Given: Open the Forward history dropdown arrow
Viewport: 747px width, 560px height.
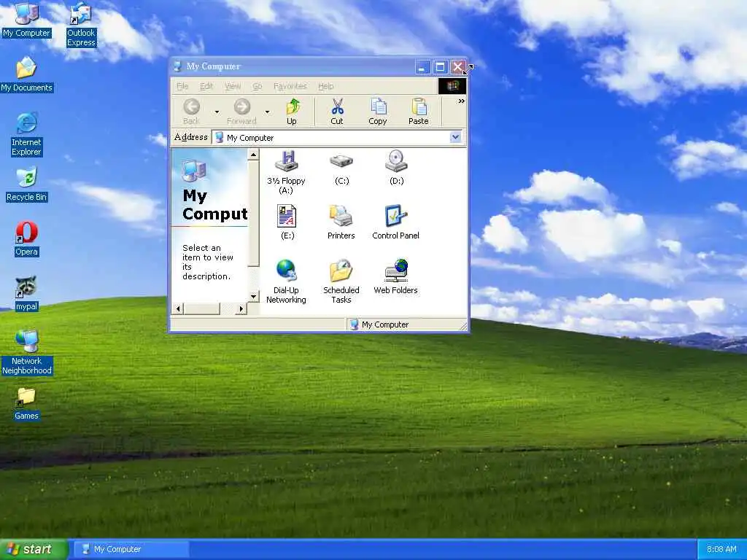Looking at the screenshot, I should coord(267,112).
